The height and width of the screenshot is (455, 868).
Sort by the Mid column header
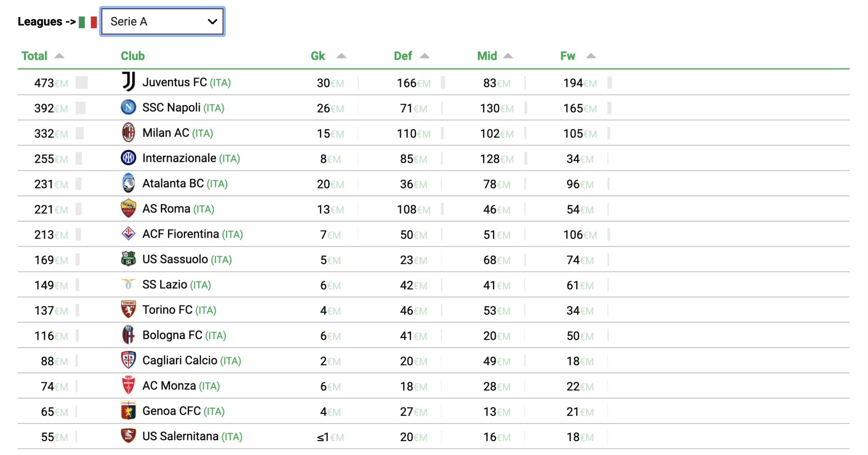[487, 56]
